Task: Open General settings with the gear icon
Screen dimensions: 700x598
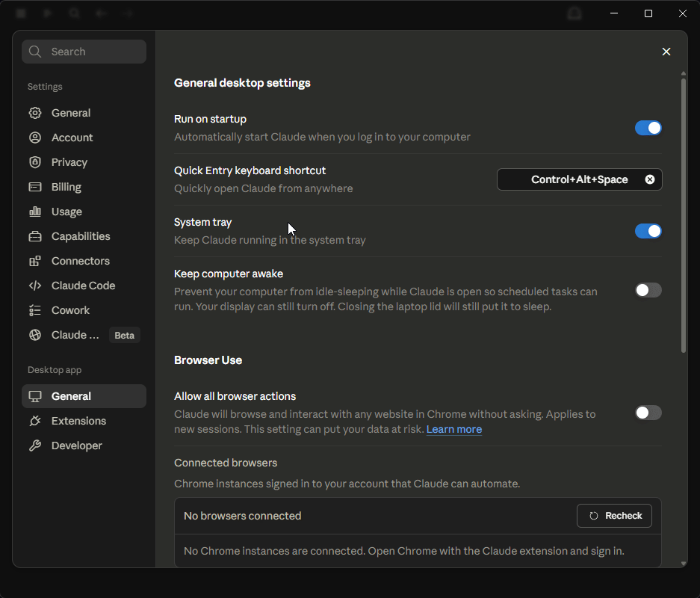Action: [x=35, y=113]
